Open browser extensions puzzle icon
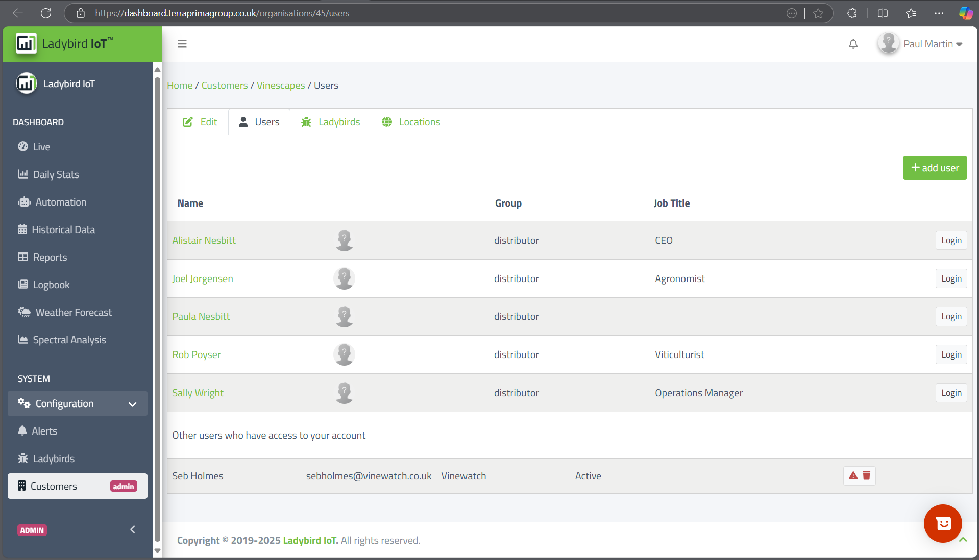Image resolution: width=979 pixels, height=560 pixels. (x=852, y=13)
